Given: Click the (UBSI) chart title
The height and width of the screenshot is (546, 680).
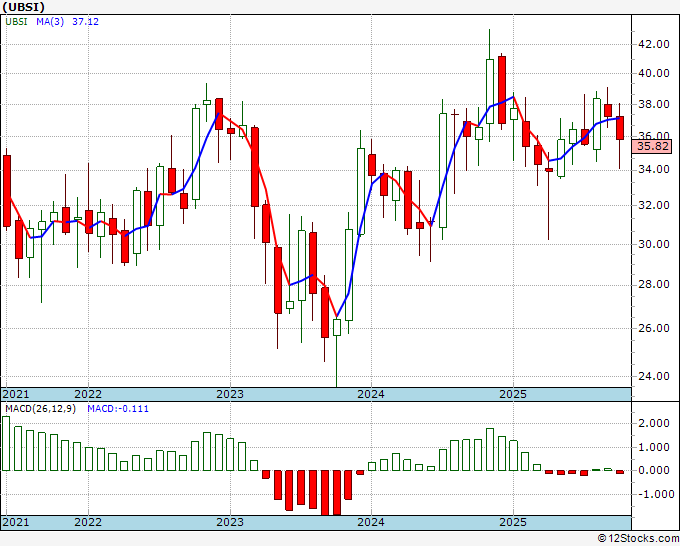Looking at the screenshot, I should 23,7.
